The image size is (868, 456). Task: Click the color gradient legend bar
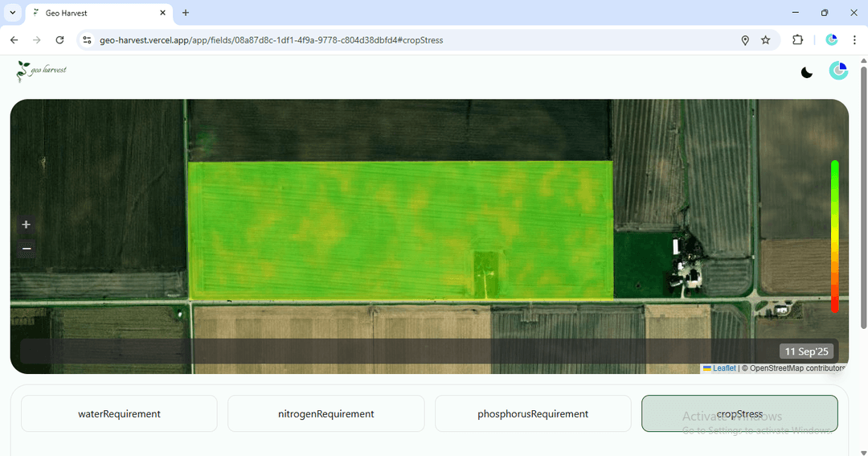click(x=834, y=236)
